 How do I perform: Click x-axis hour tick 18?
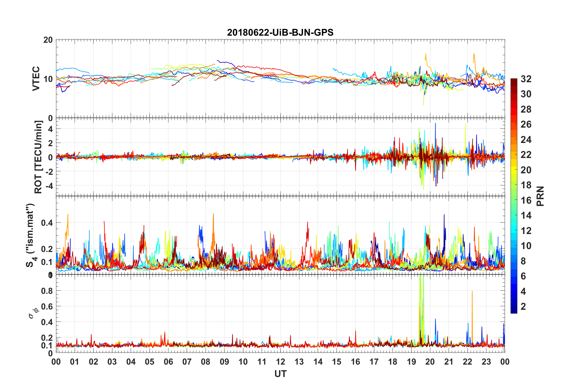point(393,362)
